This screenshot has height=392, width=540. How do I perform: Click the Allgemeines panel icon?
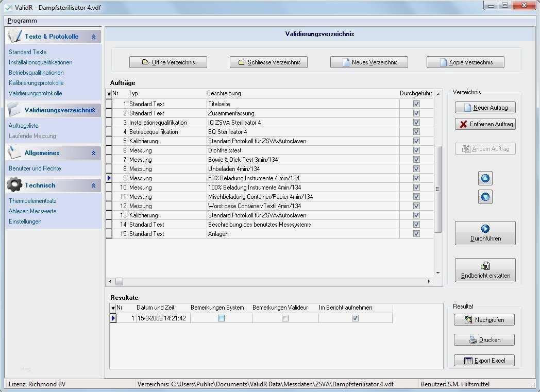click(x=14, y=152)
